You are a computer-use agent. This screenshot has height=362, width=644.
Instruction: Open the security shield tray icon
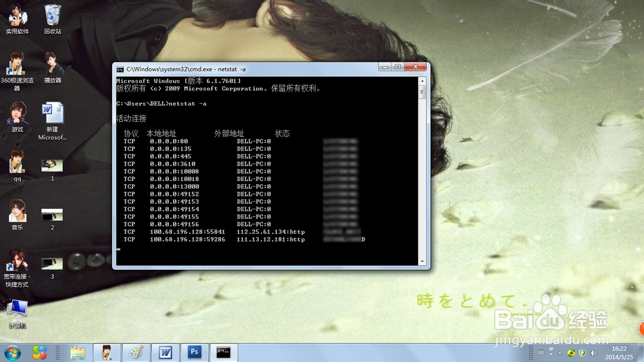pos(582,353)
